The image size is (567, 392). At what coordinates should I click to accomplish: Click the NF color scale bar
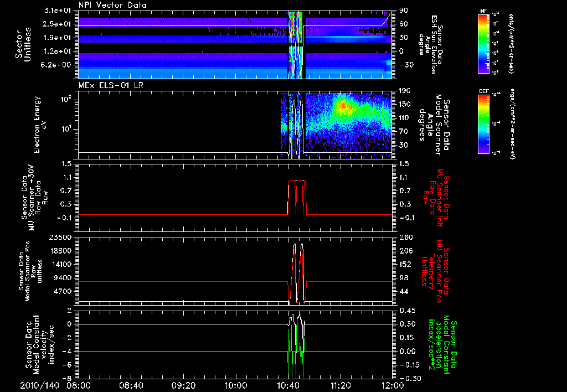tap(482, 44)
